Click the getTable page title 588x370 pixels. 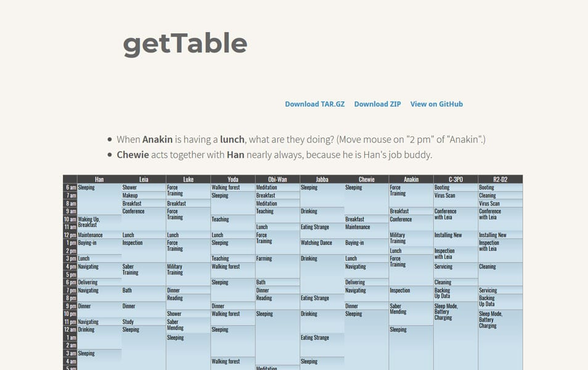pos(185,44)
